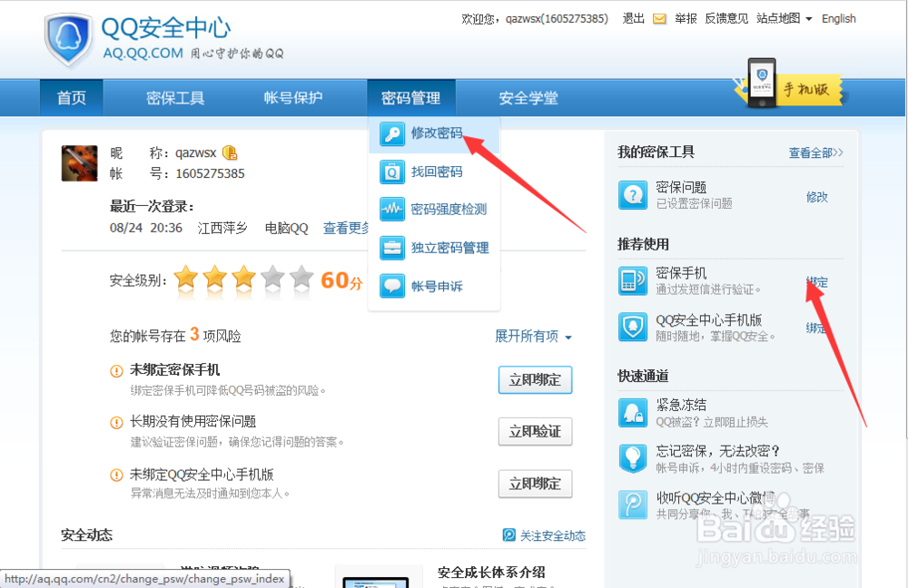Click 紧急冻结 quick channel link
The width and height of the screenshot is (908, 588).
pyautogui.click(x=681, y=405)
